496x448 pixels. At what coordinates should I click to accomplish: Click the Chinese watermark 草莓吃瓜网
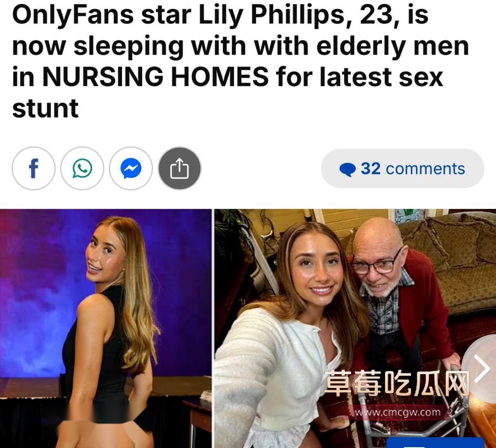tap(397, 383)
